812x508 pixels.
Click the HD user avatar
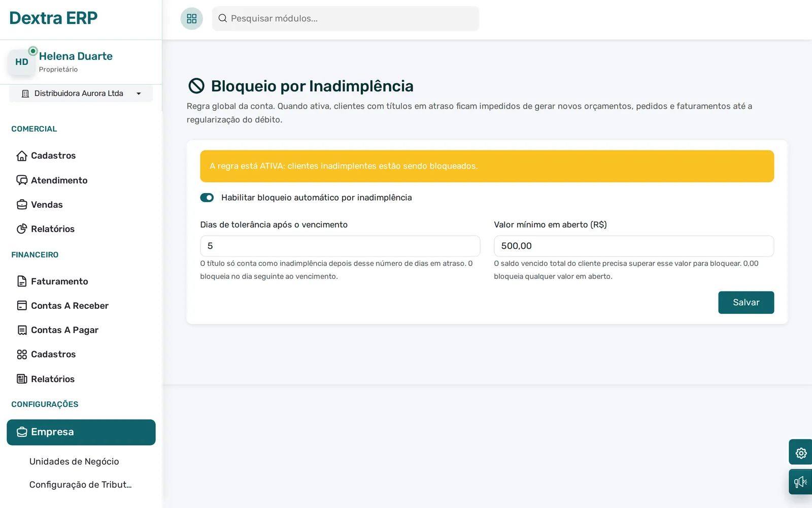coord(22,62)
